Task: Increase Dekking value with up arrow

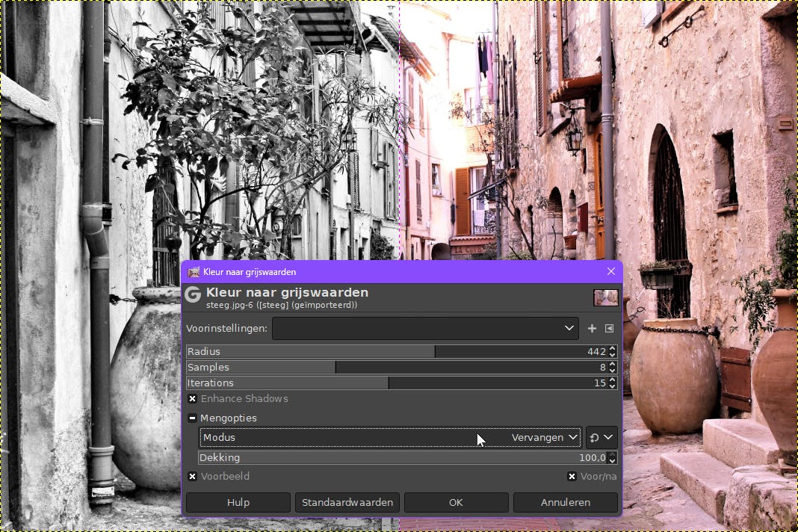Action: [x=612, y=454]
